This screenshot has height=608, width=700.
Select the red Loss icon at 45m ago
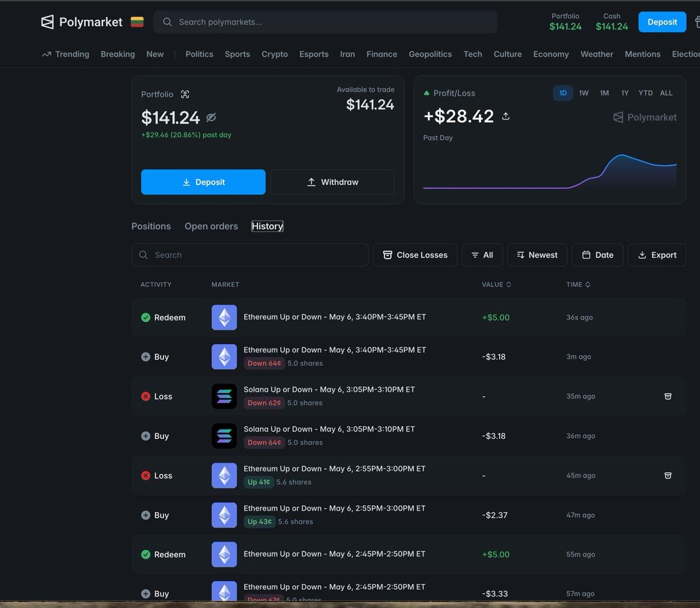coord(146,476)
